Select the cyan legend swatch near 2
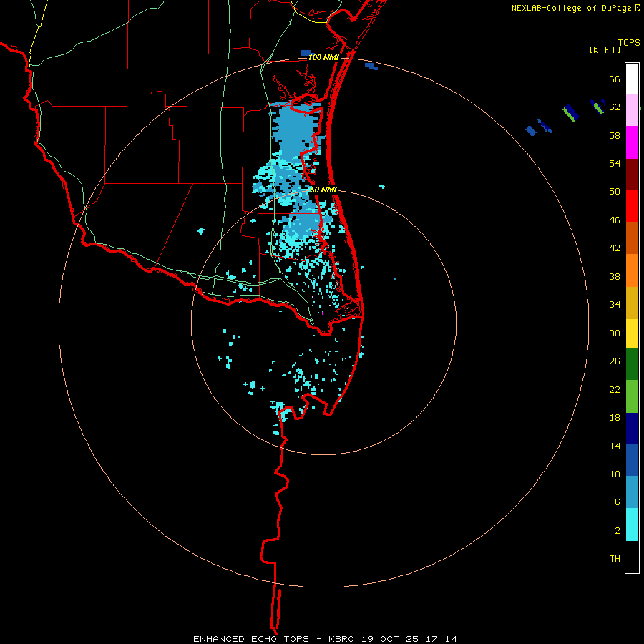The height and width of the screenshot is (644, 644). (x=632, y=525)
